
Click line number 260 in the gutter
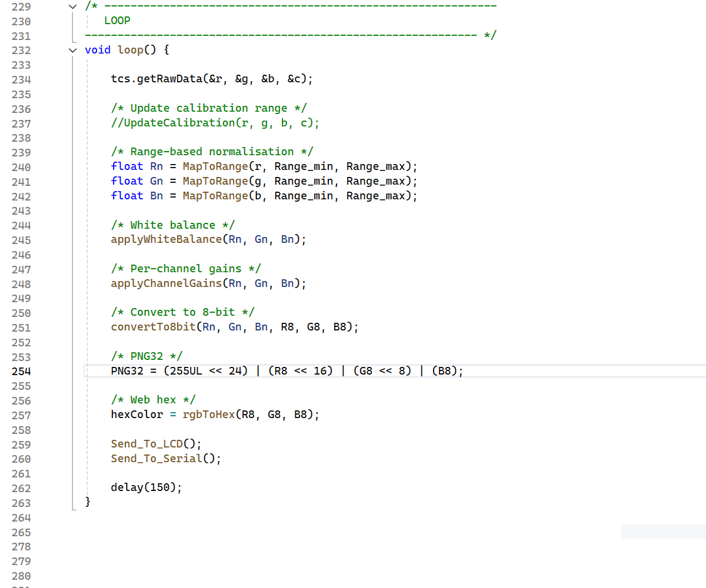21,459
